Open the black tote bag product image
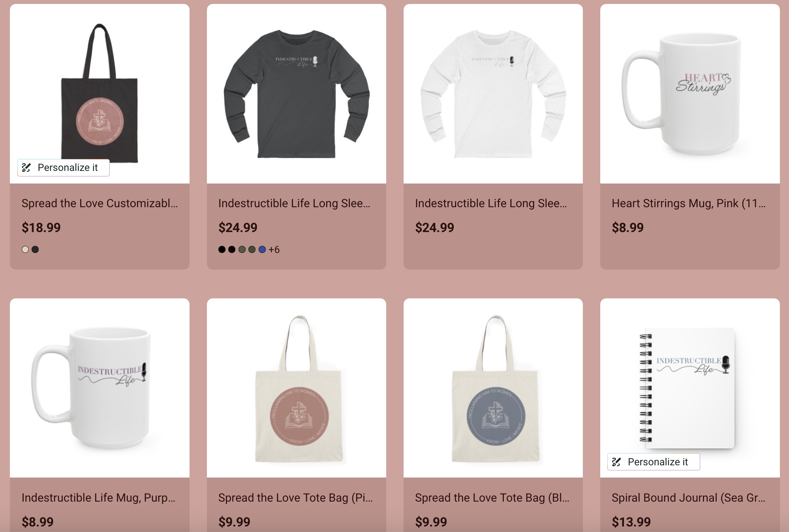 [x=100, y=94]
